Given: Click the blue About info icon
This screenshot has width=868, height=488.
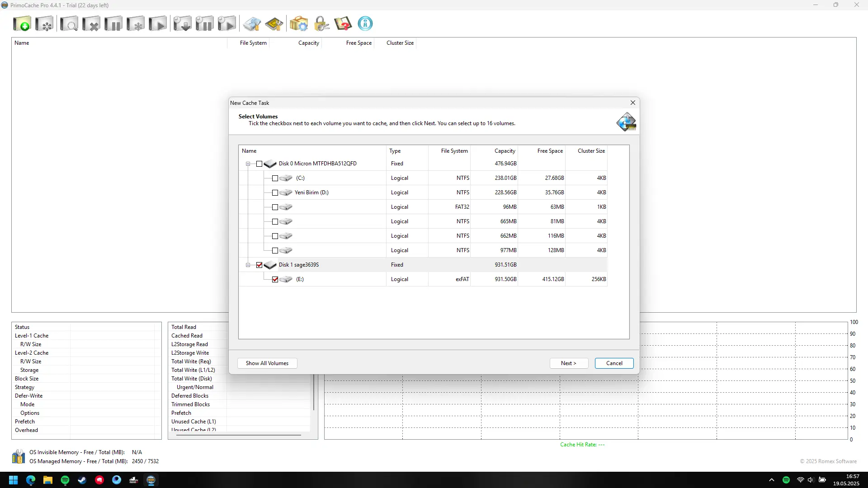Looking at the screenshot, I should coord(365,23).
